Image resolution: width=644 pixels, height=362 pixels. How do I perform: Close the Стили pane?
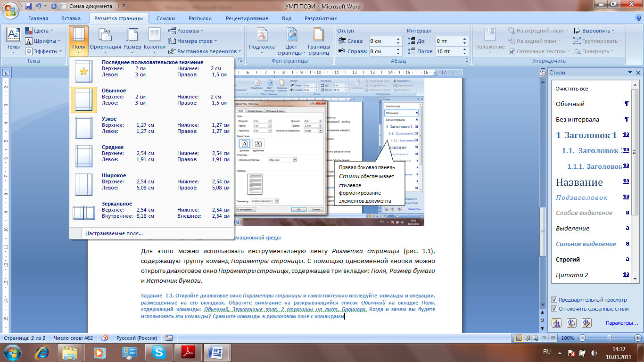pyautogui.click(x=638, y=73)
